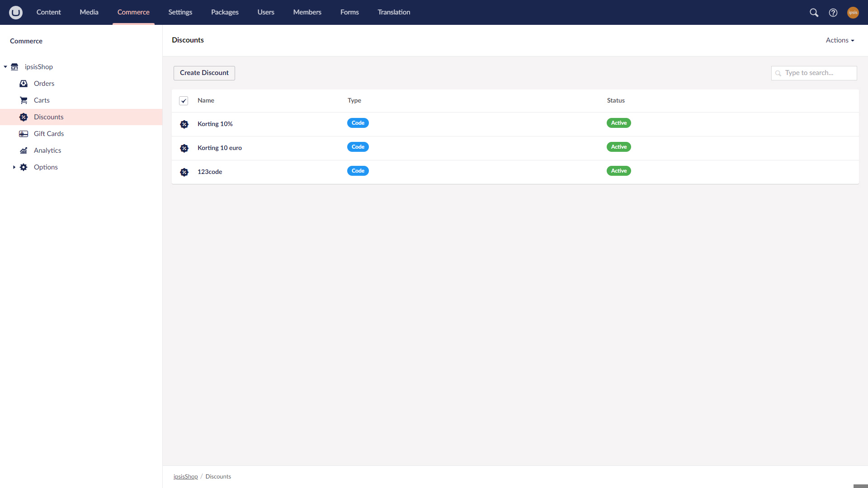This screenshot has height=488, width=868.
Task: Click inside the Type to search field
Action: tap(814, 73)
